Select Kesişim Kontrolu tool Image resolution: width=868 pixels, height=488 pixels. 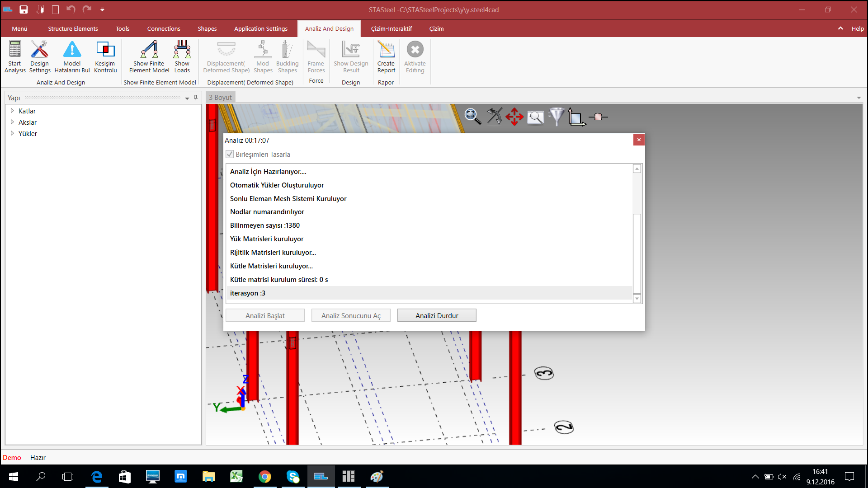105,50
